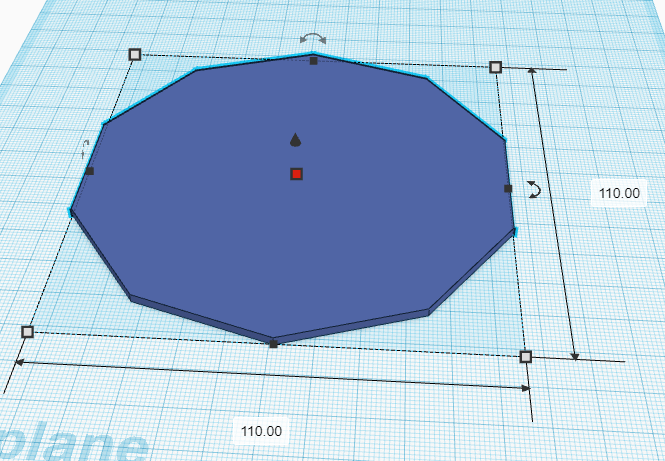This screenshot has width=665, height=461.
Task: Click the bottom edge black midpoint handle
Action: click(x=274, y=344)
